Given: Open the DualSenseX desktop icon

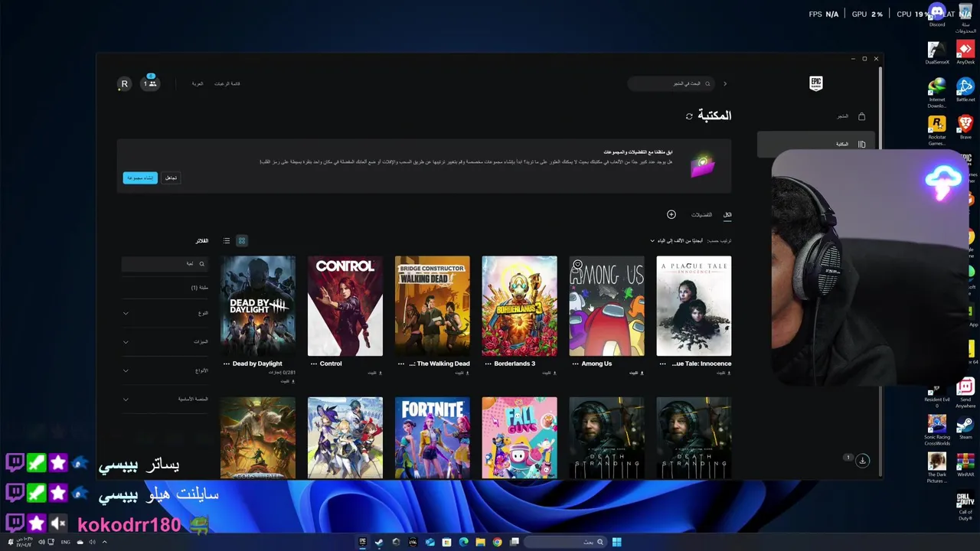Looking at the screenshot, I should (937, 52).
